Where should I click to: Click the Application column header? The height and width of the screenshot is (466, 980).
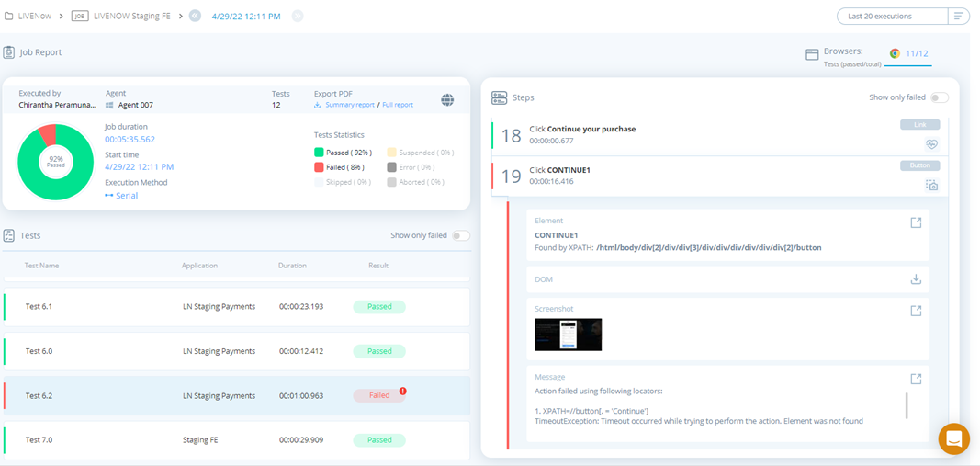point(199,266)
